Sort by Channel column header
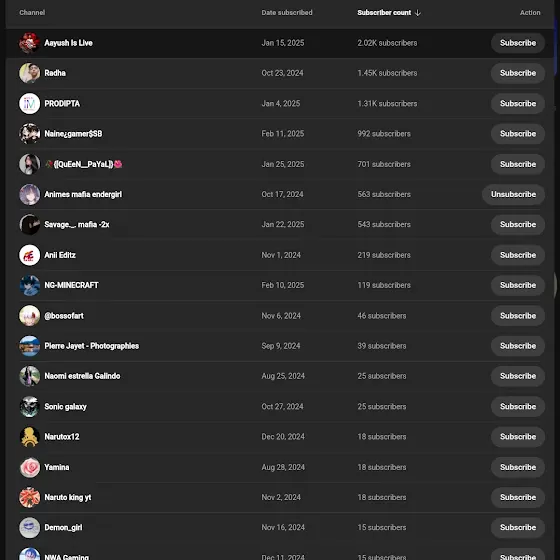This screenshot has height=560, width=560. click(32, 12)
